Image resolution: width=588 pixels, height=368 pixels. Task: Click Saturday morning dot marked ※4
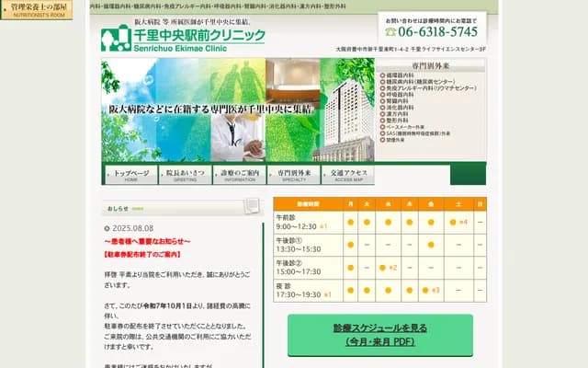[x=453, y=223]
